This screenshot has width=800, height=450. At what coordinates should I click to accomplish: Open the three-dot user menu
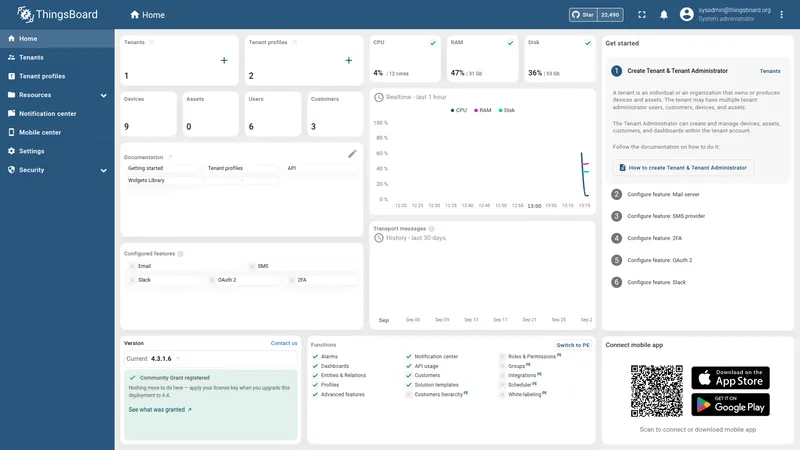[x=782, y=15]
